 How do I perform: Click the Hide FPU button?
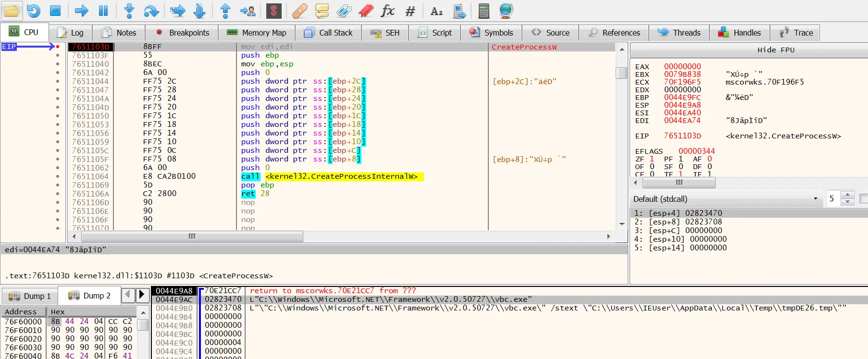click(775, 50)
